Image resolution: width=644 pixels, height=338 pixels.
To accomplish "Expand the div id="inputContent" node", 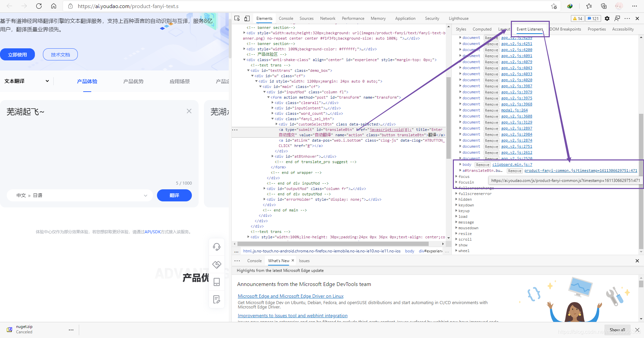I will (x=273, y=108).
